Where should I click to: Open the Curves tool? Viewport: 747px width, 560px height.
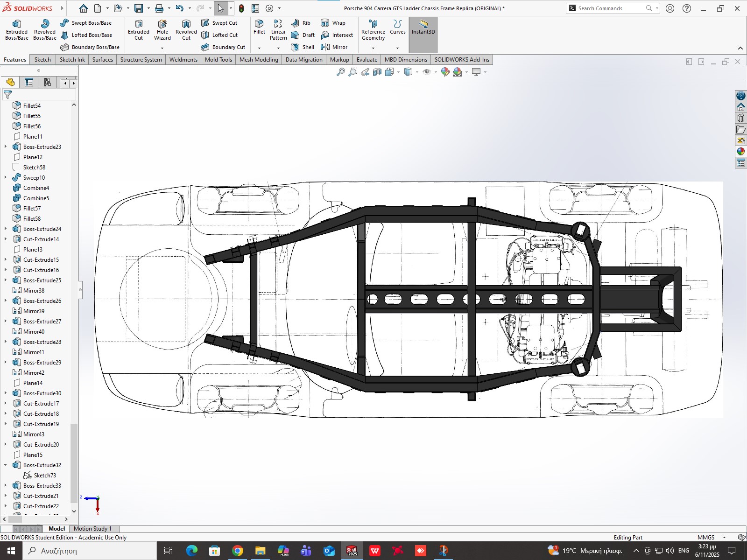(397, 27)
